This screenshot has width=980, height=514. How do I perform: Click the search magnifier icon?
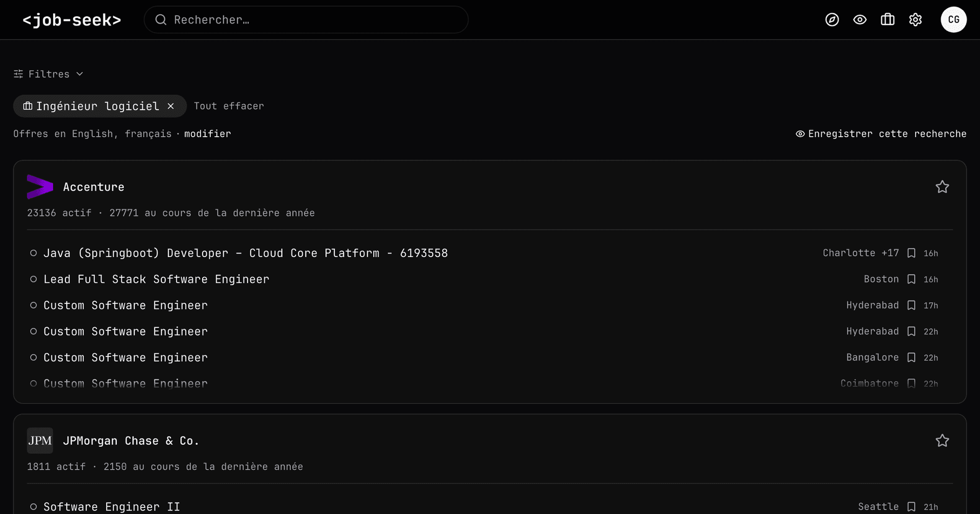161,20
